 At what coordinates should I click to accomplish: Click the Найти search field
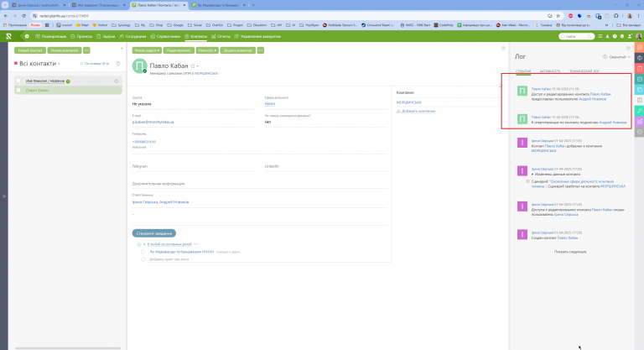(x=576, y=36)
